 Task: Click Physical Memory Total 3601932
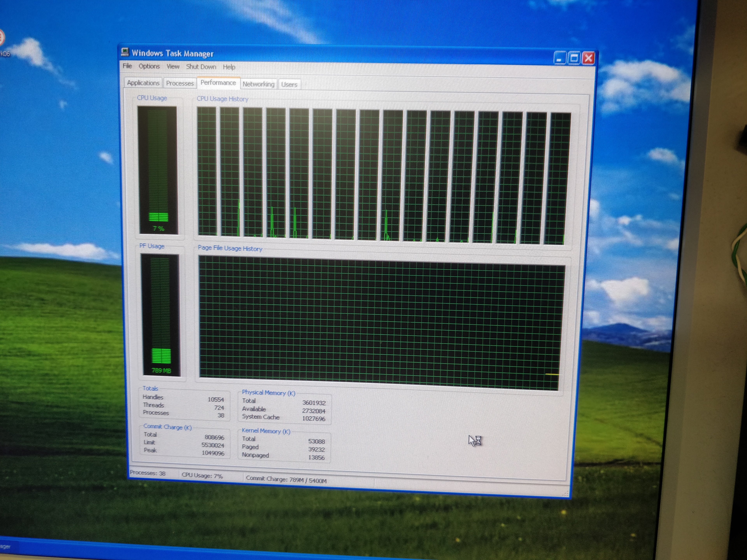tap(314, 403)
